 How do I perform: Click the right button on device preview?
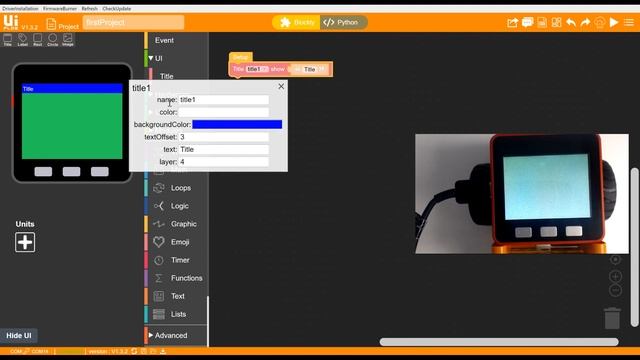coord(100,171)
